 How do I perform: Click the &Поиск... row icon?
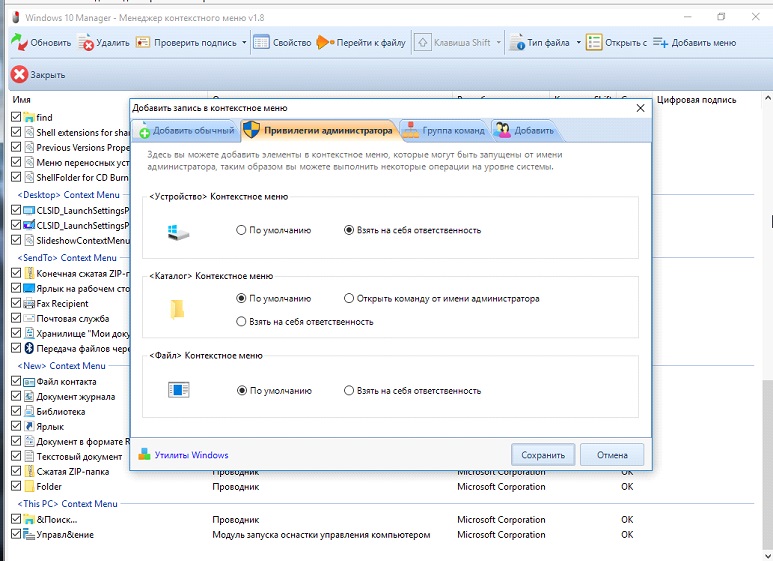[x=29, y=519]
